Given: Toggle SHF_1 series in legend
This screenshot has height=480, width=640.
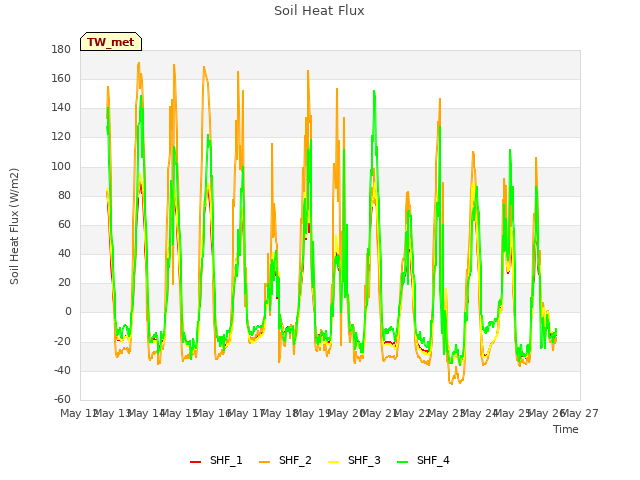Looking at the screenshot, I should point(216,460).
